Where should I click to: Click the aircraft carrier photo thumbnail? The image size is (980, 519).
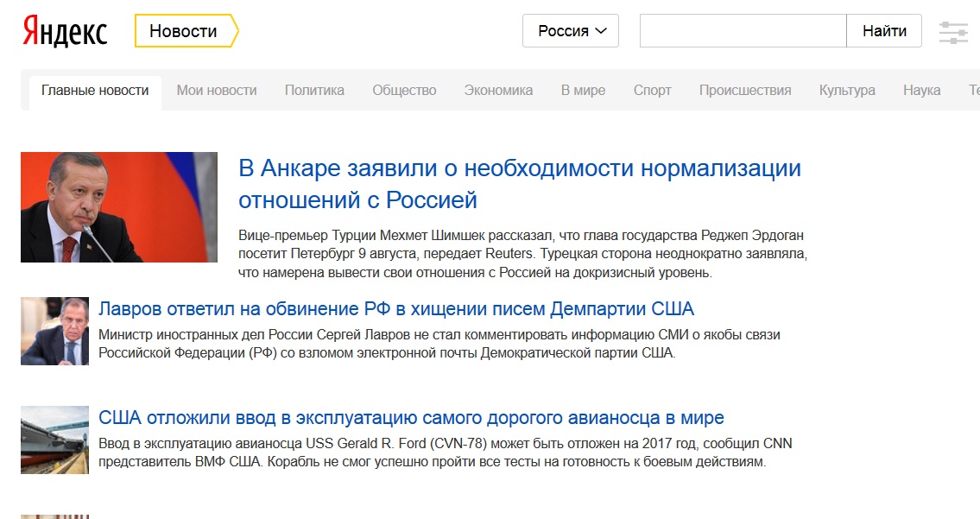[54, 440]
